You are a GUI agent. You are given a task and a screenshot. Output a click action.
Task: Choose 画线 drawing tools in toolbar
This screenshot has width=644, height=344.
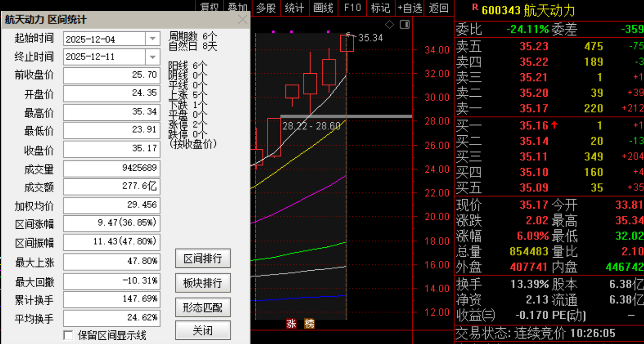pyautogui.click(x=323, y=7)
